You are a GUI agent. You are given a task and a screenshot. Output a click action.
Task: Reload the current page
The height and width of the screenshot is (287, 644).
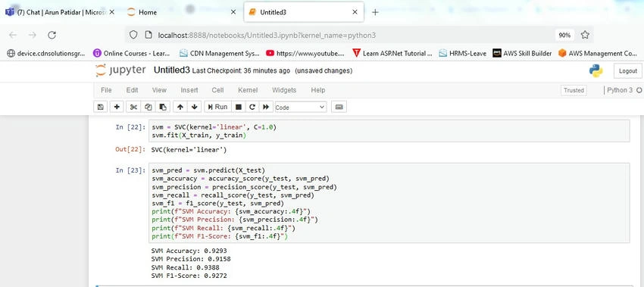(52, 36)
